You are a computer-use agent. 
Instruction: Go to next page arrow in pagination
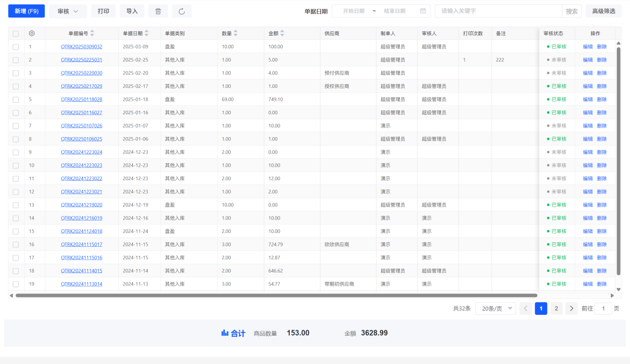571,308
